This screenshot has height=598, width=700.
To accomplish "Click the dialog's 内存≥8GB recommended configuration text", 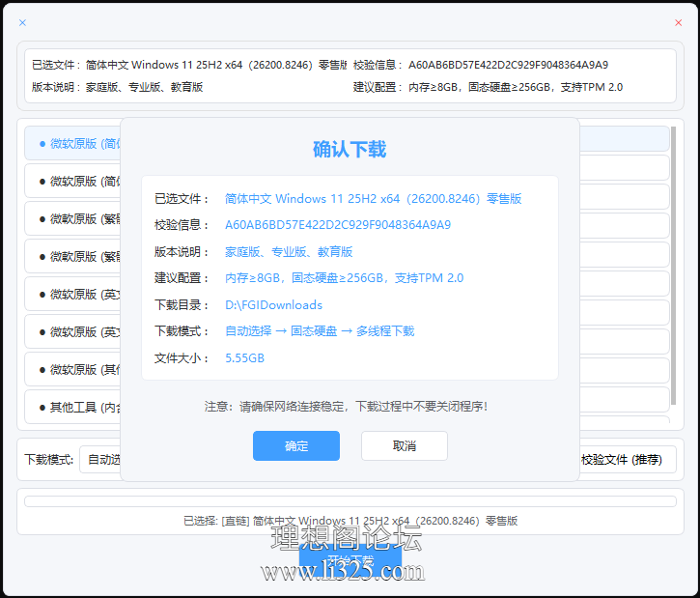I will [x=344, y=278].
